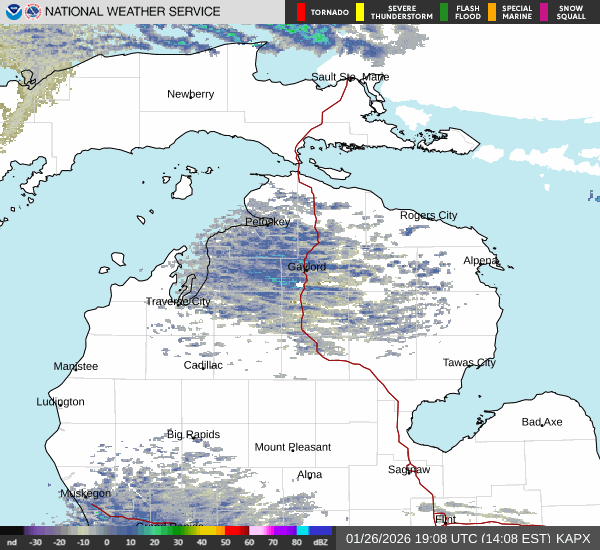
Task: Click the National Weather Service title text
Action: click(x=133, y=12)
